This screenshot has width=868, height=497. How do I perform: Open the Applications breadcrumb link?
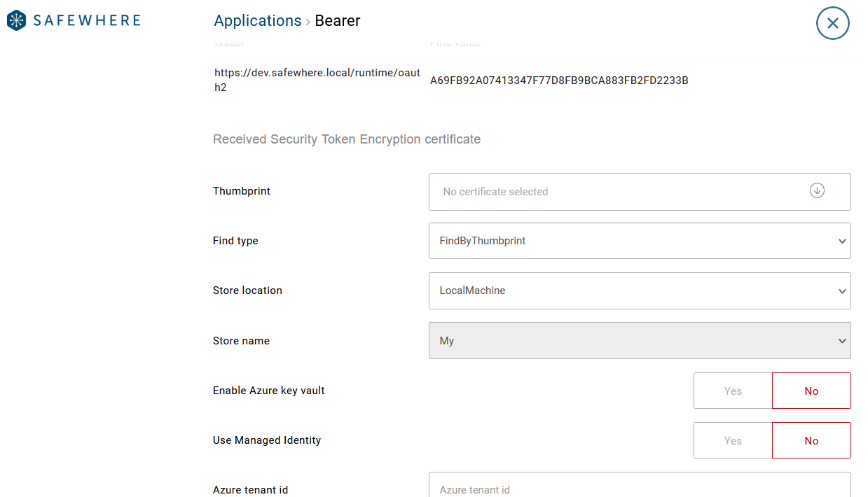258,20
